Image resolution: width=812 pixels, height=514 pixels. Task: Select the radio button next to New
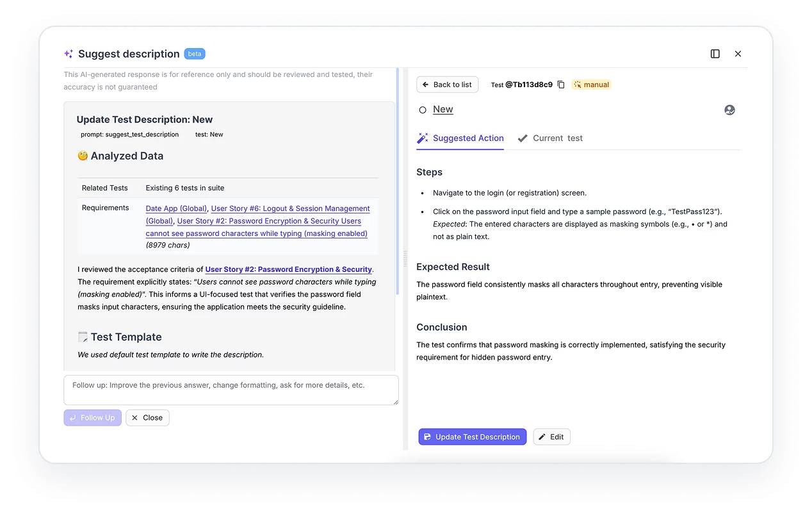pos(421,109)
